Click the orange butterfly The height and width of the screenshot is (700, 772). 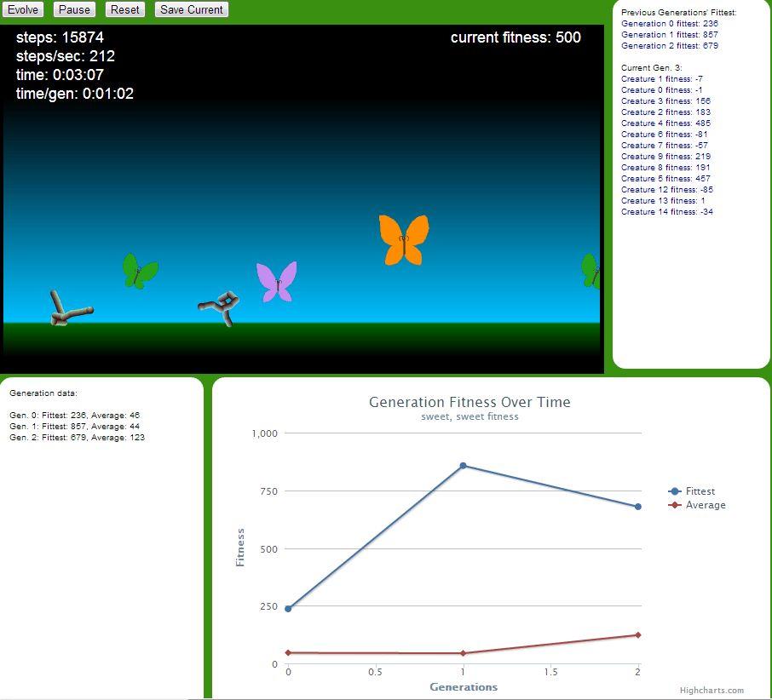pyautogui.click(x=404, y=240)
